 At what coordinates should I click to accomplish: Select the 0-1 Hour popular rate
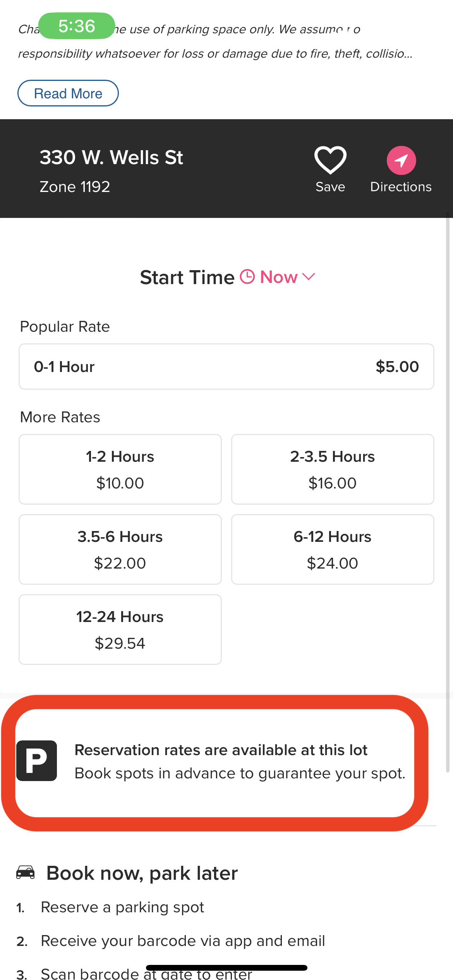[x=226, y=367]
